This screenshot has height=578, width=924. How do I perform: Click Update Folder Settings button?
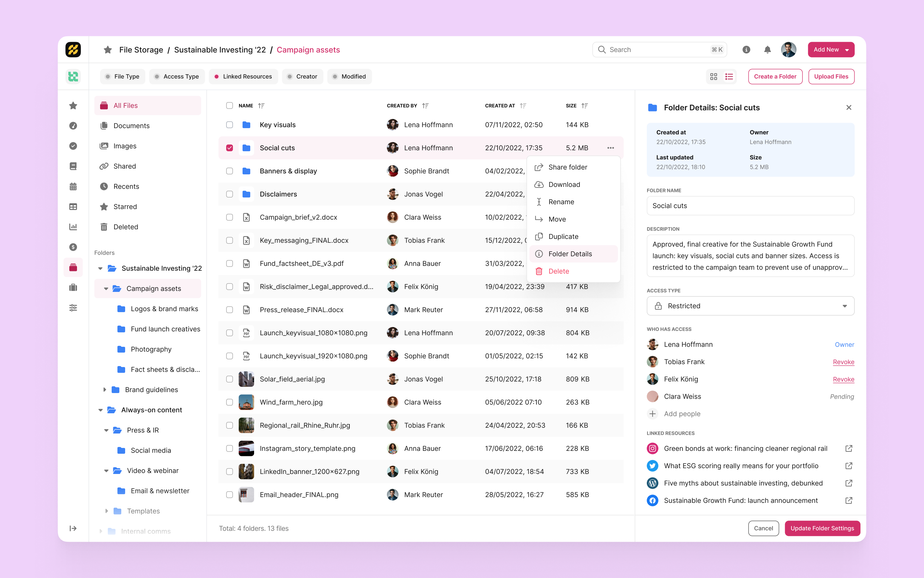click(822, 528)
